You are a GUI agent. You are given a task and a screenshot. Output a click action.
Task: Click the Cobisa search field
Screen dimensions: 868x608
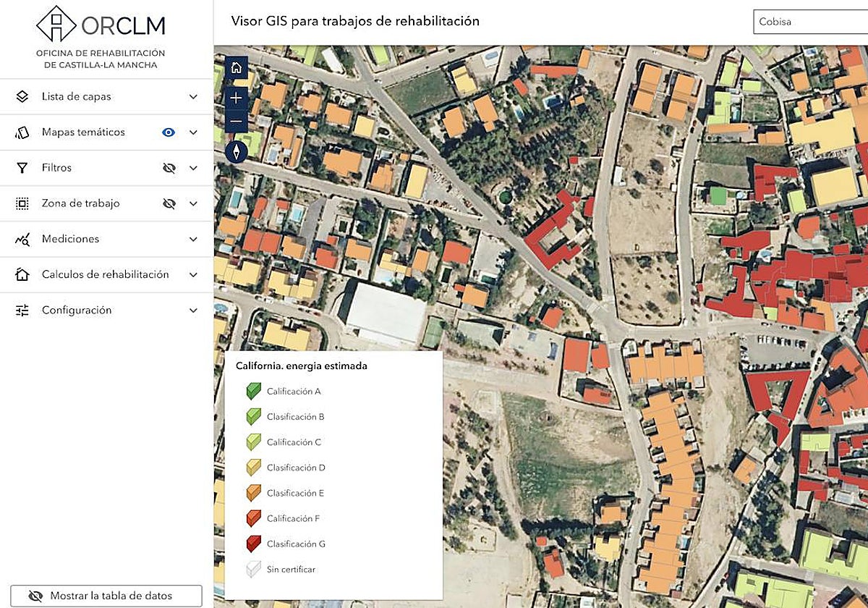pos(809,22)
